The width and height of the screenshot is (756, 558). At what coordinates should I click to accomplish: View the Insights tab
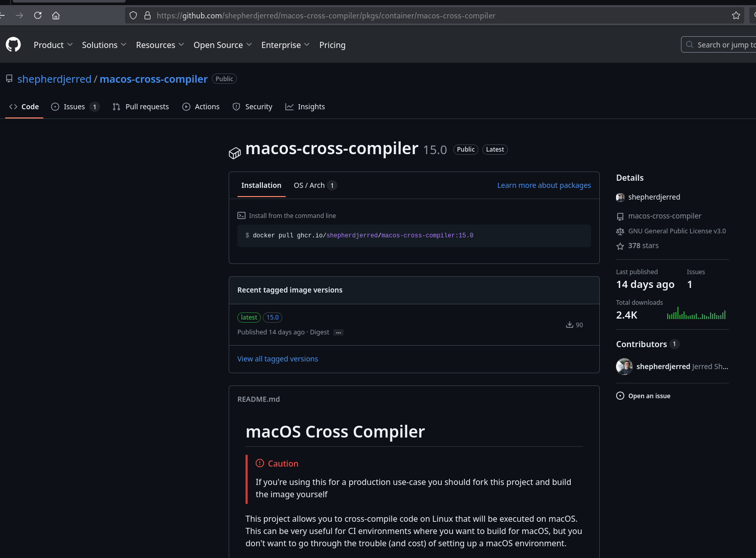pos(305,107)
